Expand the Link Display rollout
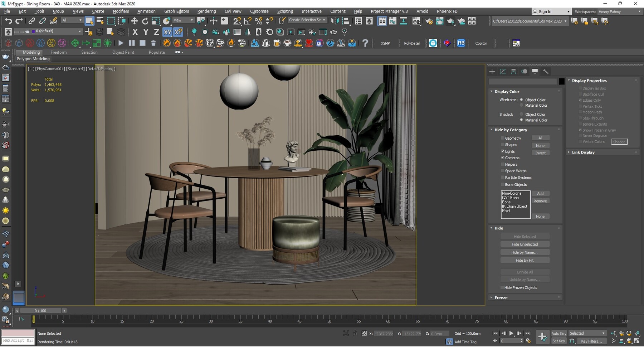This screenshot has width=644, height=349. tap(569, 152)
